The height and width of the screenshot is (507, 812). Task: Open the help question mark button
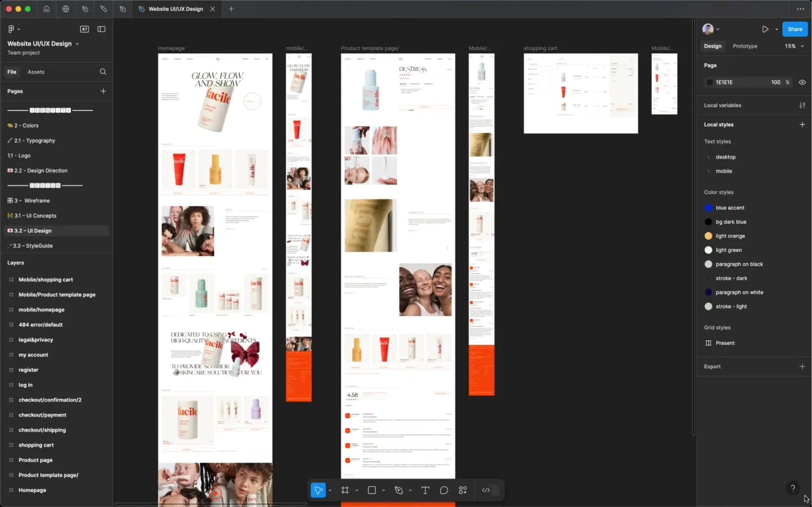pos(793,488)
